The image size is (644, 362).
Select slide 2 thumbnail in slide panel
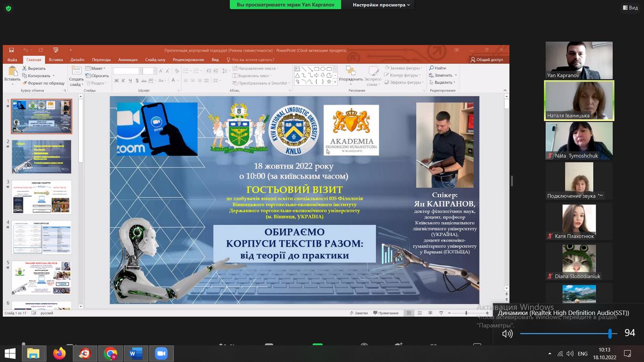tap(41, 156)
